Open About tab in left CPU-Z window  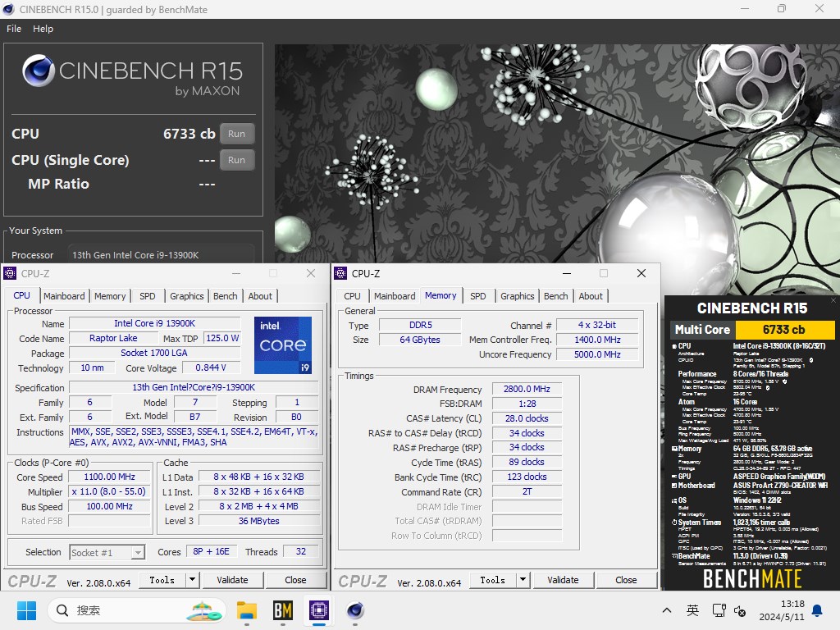[260, 296]
